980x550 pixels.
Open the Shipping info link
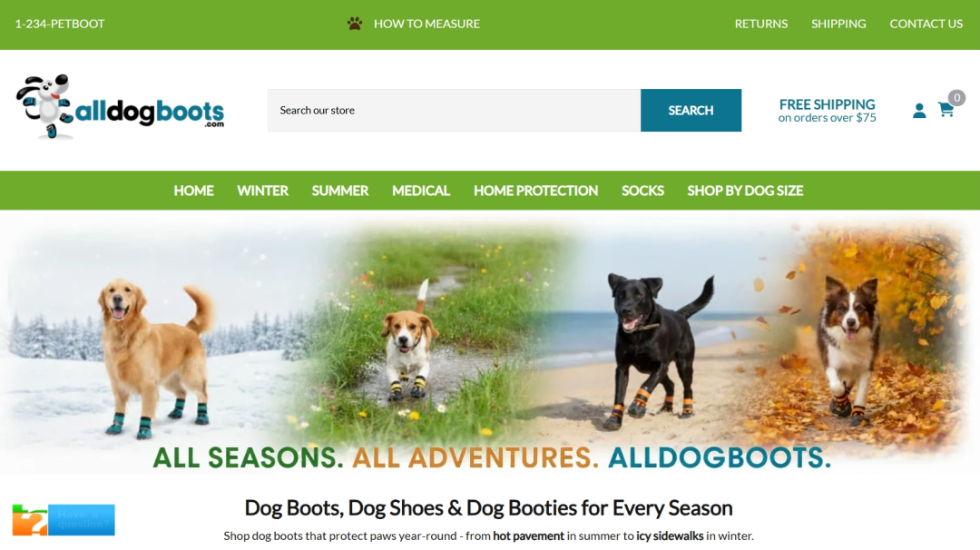838,24
